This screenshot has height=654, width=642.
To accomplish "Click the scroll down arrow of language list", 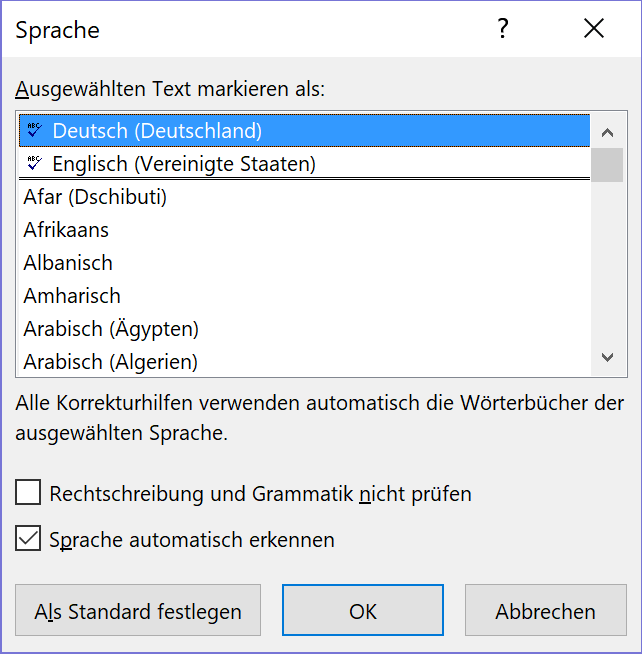I will point(607,357).
